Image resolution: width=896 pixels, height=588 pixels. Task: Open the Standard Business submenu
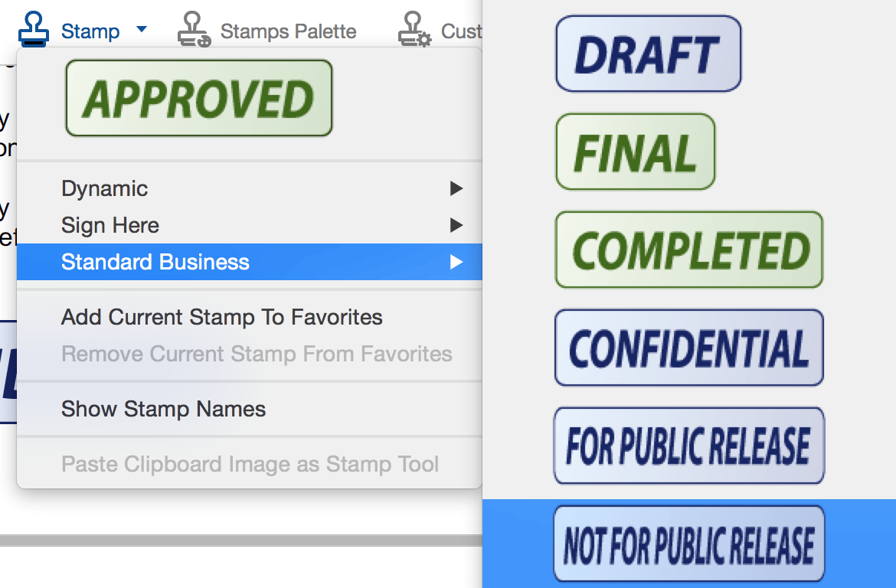tap(155, 262)
